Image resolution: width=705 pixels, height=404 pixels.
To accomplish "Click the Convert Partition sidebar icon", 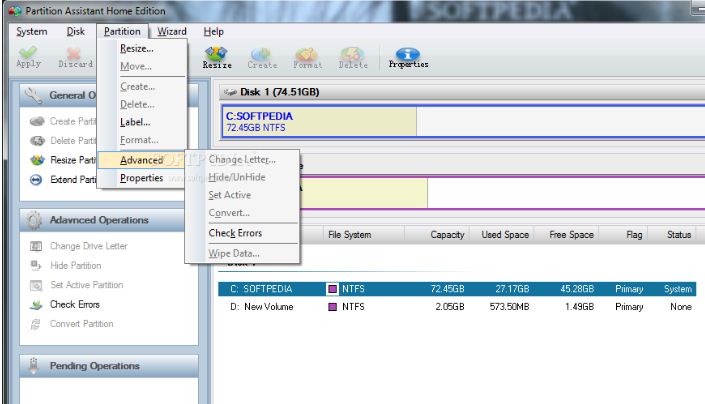I will [36, 324].
